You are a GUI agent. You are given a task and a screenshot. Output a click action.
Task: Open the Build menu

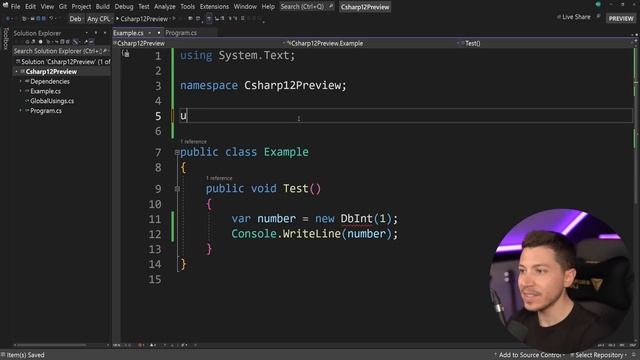102,7
